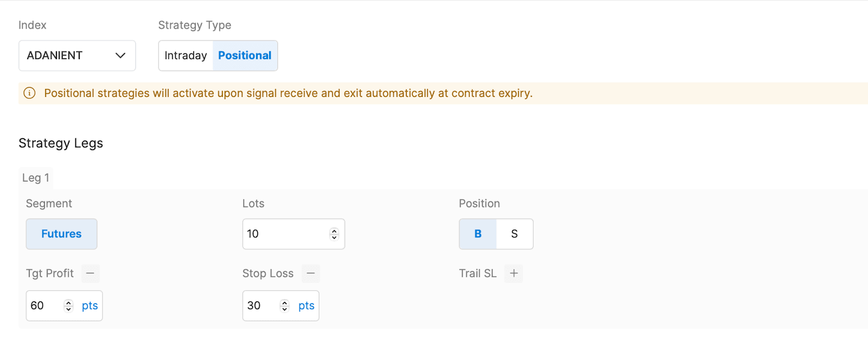The width and height of the screenshot is (868, 354).
Task: Select the Futures segment button
Action: click(x=61, y=234)
